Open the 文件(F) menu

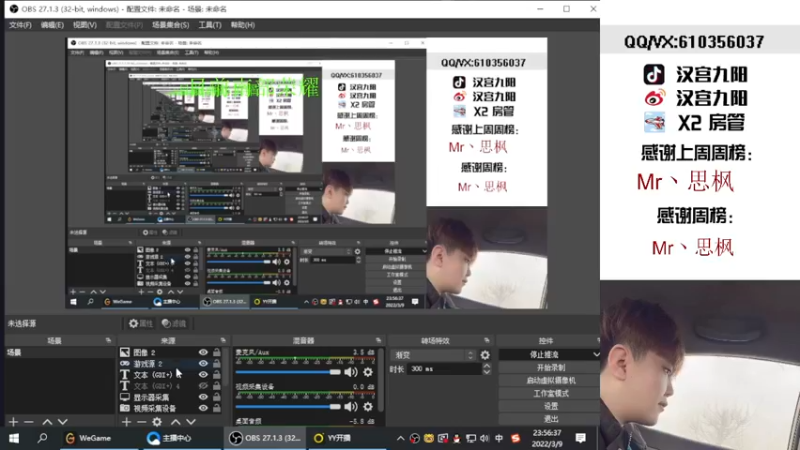point(20,24)
